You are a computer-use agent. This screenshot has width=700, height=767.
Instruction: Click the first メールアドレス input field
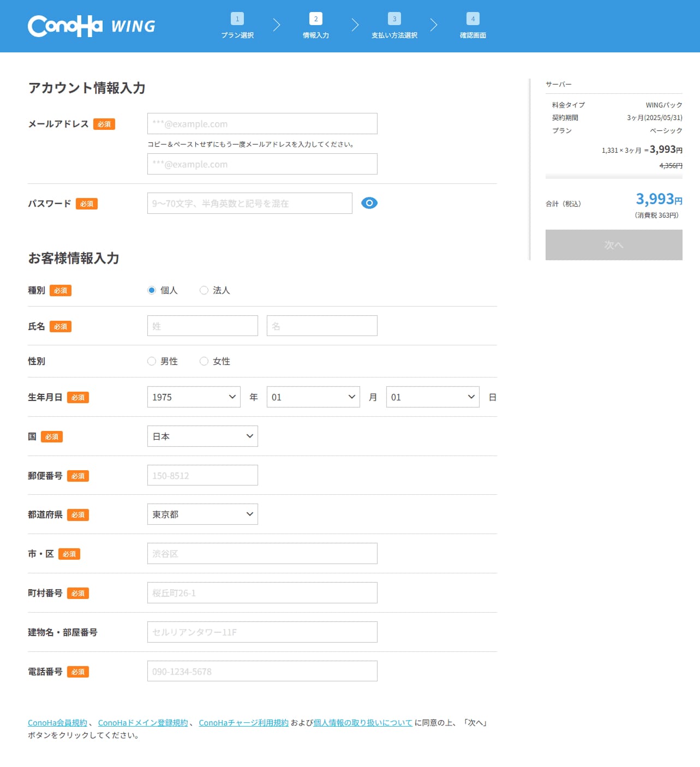point(262,124)
